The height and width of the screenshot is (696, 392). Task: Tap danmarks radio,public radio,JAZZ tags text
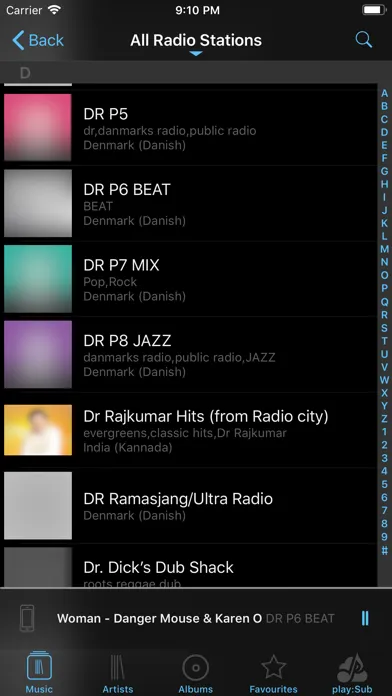(x=179, y=357)
